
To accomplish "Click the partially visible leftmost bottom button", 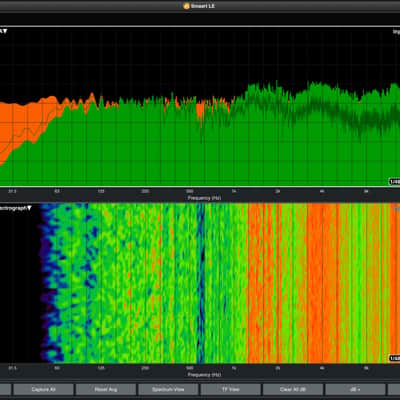I will 5,389.
